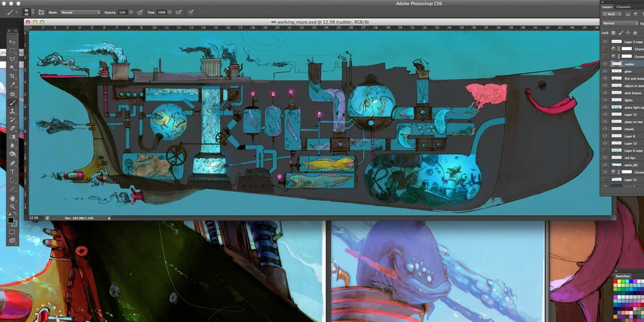Viewport: 644px width, 322px height.
Task: Open the Brush panel toggle icon
Action: click(42, 13)
